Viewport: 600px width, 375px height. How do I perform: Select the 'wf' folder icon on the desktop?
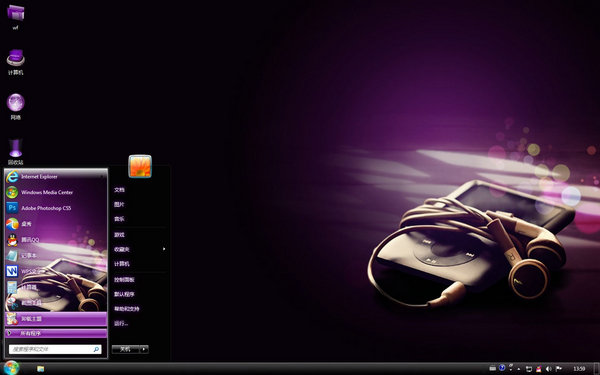pos(16,17)
